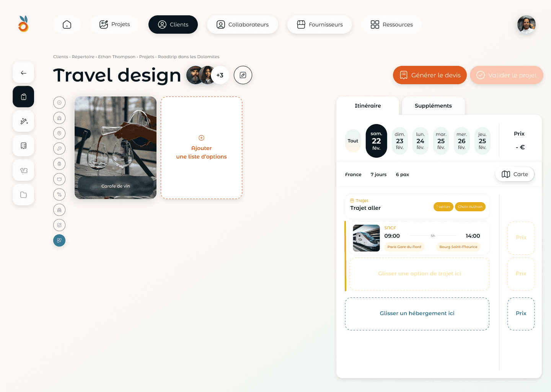This screenshot has width=551, height=392.
Task: Select the Tout date filter
Action: click(x=353, y=141)
